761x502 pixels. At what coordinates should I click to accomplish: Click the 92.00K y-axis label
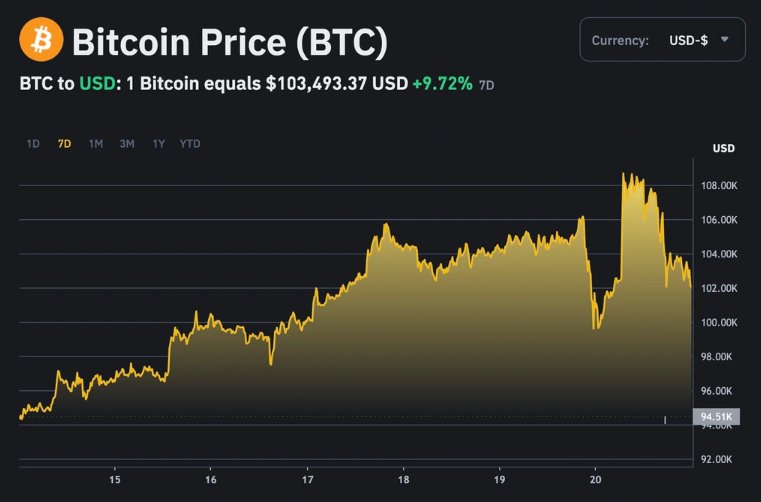[x=719, y=460]
